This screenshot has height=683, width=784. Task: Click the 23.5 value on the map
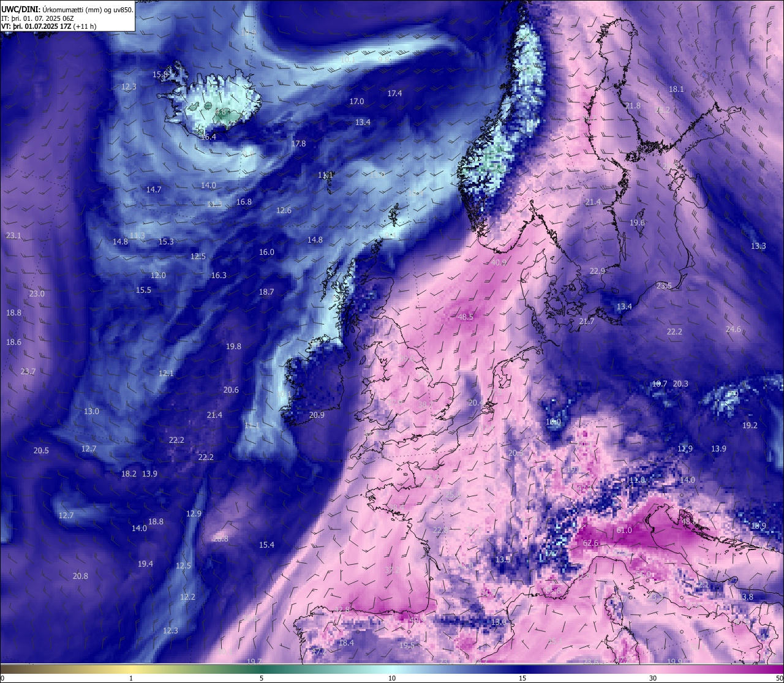[664, 286]
